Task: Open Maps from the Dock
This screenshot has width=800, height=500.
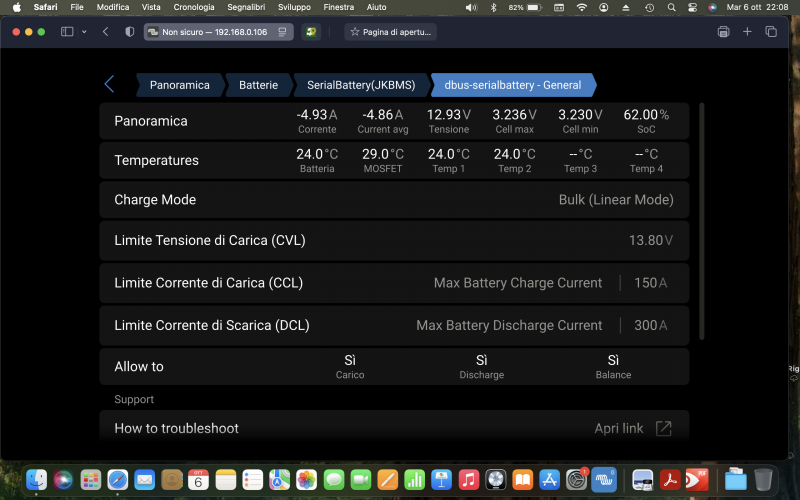Action: pos(280,480)
